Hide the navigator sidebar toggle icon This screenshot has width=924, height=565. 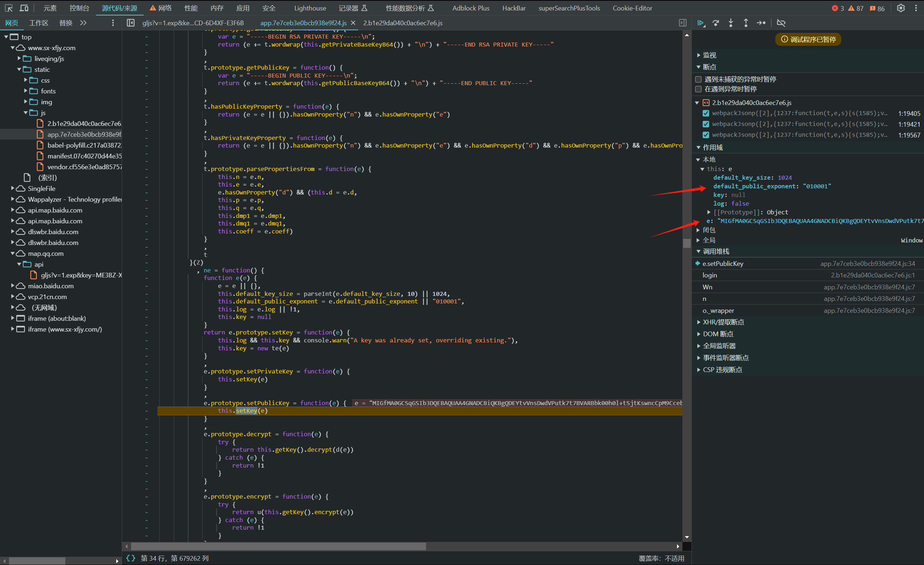click(130, 23)
